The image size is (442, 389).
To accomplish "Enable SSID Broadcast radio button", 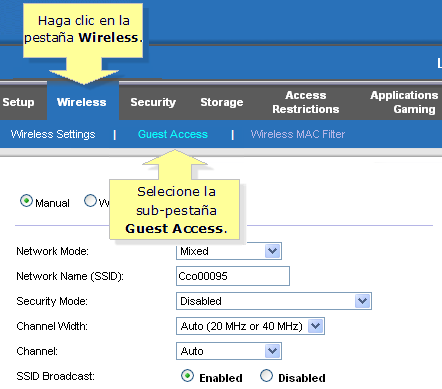I will [x=187, y=376].
